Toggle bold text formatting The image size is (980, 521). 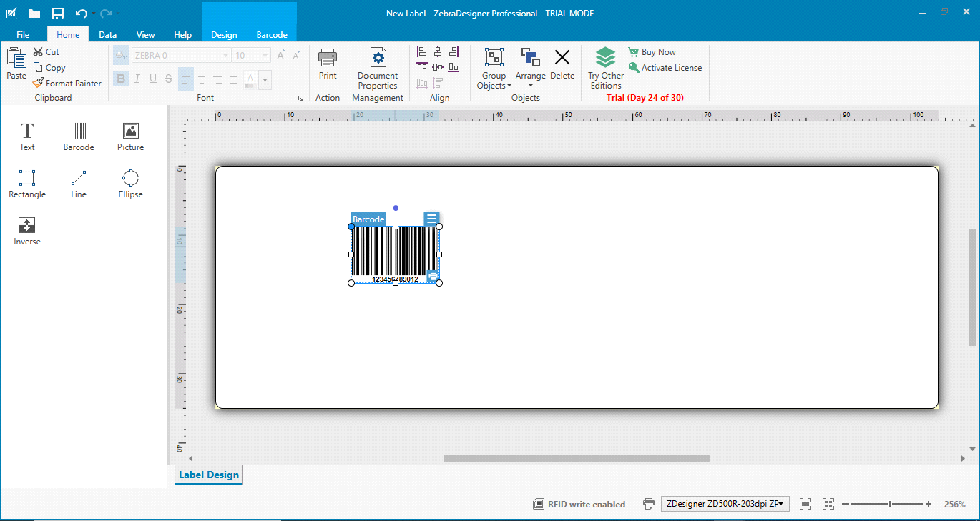(121, 79)
